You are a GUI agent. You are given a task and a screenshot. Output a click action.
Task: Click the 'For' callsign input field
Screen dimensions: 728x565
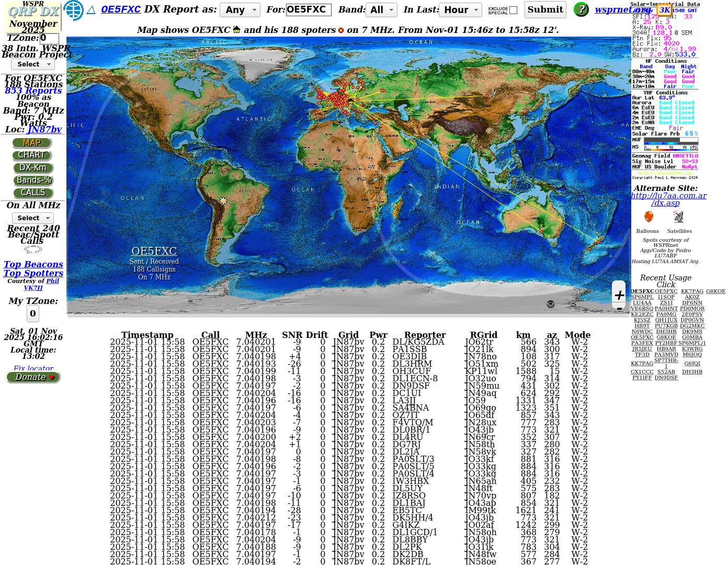(x=309, y=10)
